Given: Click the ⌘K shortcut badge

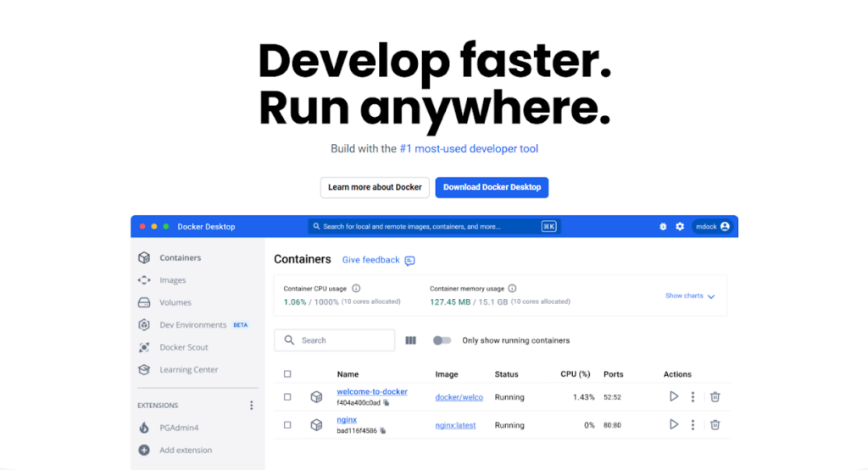Looking at the screenshot, I should tap(548, 227).
